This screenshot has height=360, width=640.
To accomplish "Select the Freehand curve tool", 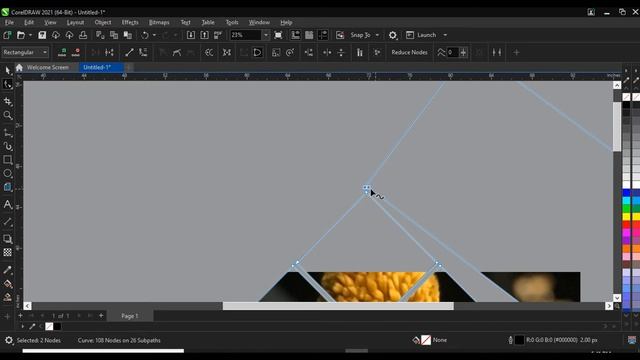I will 7,132.
